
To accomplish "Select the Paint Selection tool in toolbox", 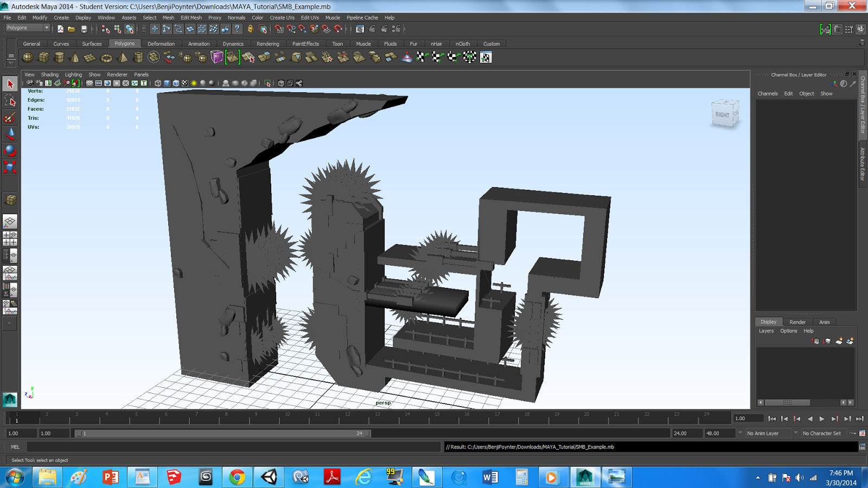I will [x=10, y=117].
